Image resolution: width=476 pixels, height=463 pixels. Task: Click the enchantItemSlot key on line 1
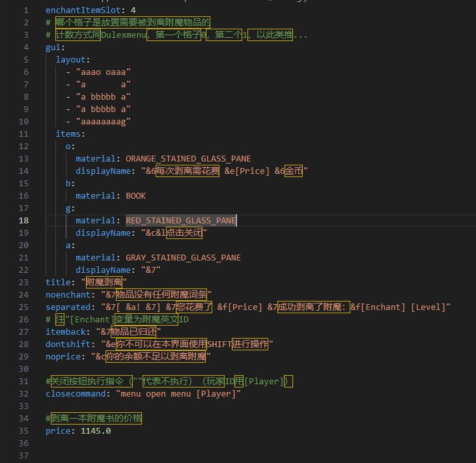(83, 10)
